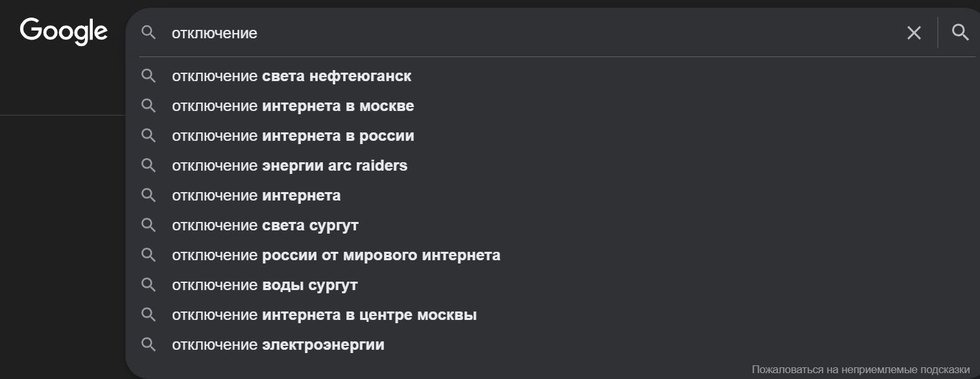Click magnifier icon beside "воды сургут" suggestion
Viewport: 980px width, 379px height.
pos(149,286)
